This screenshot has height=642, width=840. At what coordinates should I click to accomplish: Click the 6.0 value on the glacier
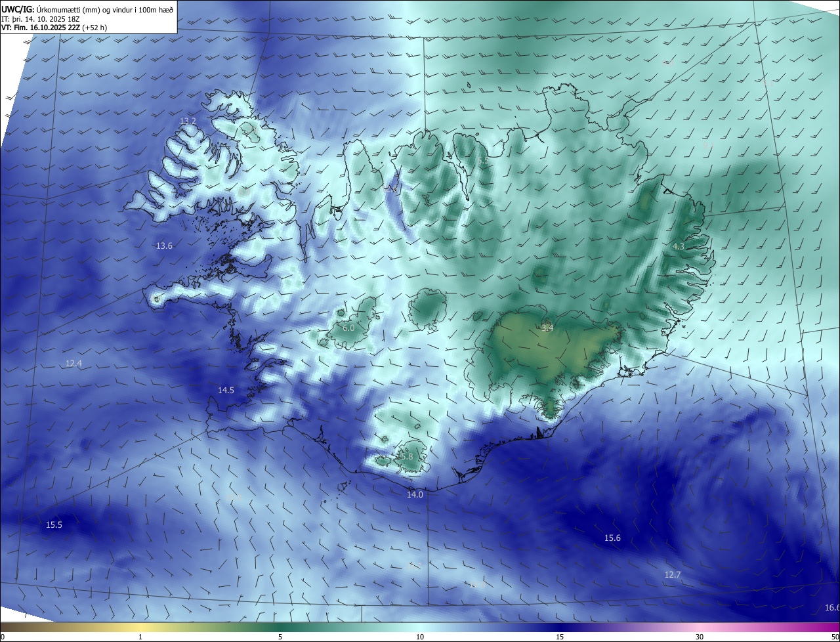pyautogui.click(x=348, y=328)
